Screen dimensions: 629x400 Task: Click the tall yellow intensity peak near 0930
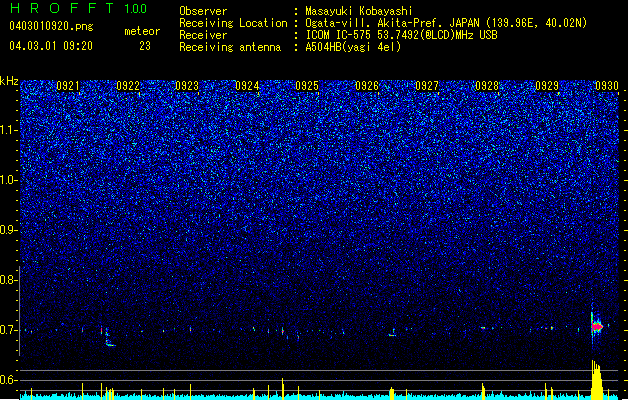597,379
